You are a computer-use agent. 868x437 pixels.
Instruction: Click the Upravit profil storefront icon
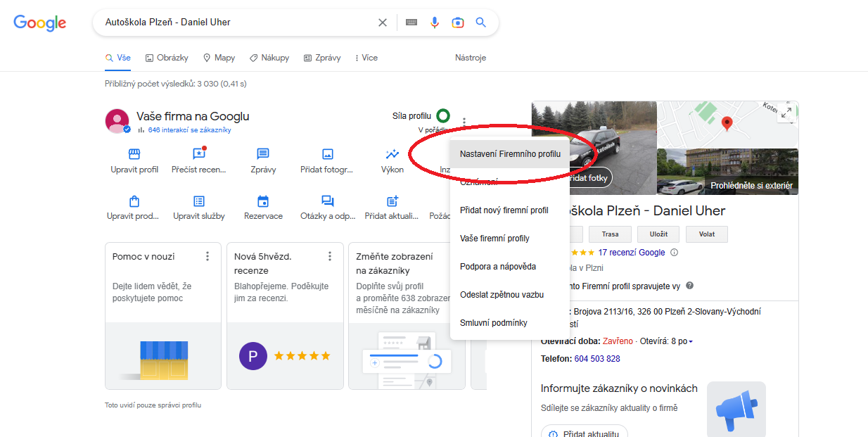[134, 154]
